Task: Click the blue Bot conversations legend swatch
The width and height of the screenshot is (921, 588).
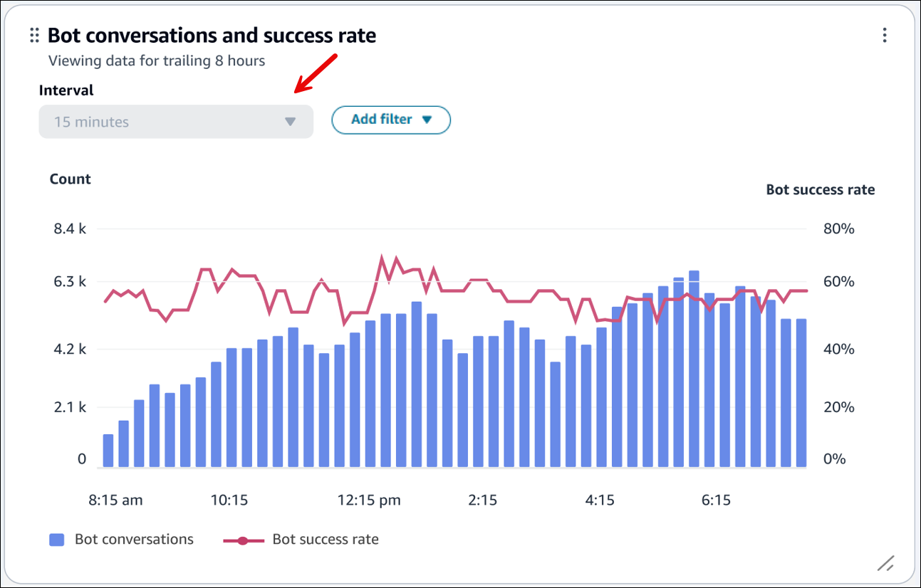Action: pos(55,539)
